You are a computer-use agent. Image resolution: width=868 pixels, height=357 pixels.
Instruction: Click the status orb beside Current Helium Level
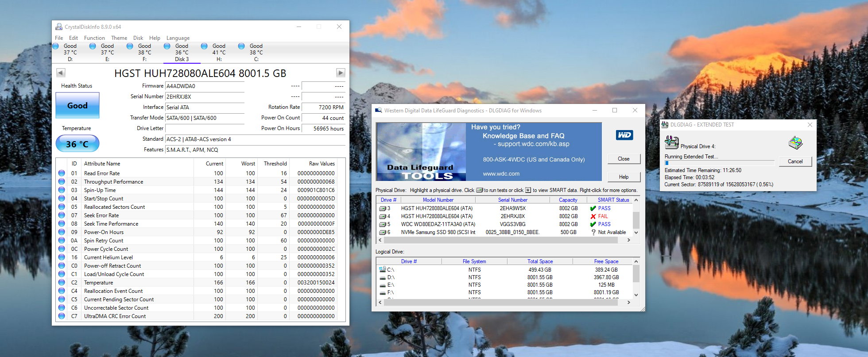pyautogui.click(x=62, y=257)
